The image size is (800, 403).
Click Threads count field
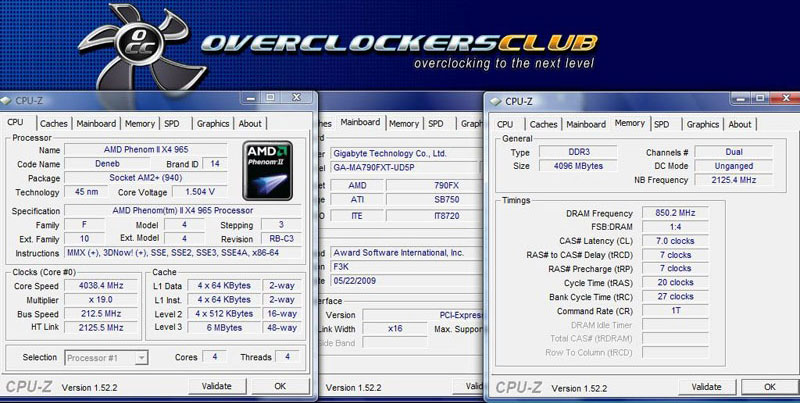pyautogui.click(x=287, y=357)
